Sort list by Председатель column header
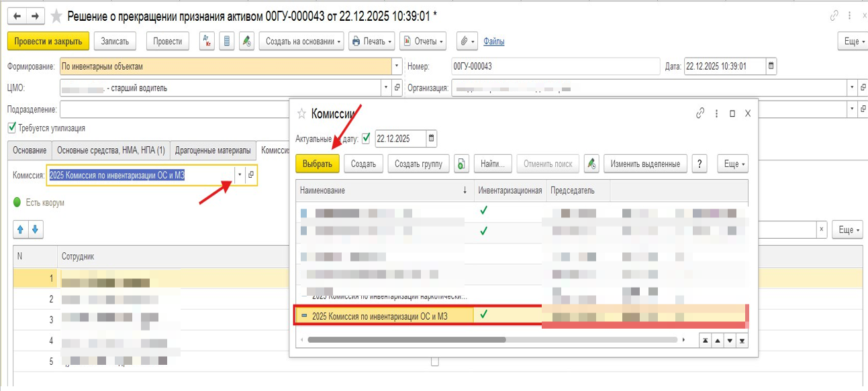This screenshot has width=868, height=391. [578, 190]
